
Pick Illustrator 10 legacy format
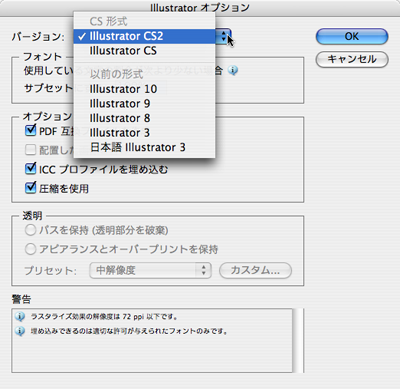pyautogui.click(x=144, y=89)
